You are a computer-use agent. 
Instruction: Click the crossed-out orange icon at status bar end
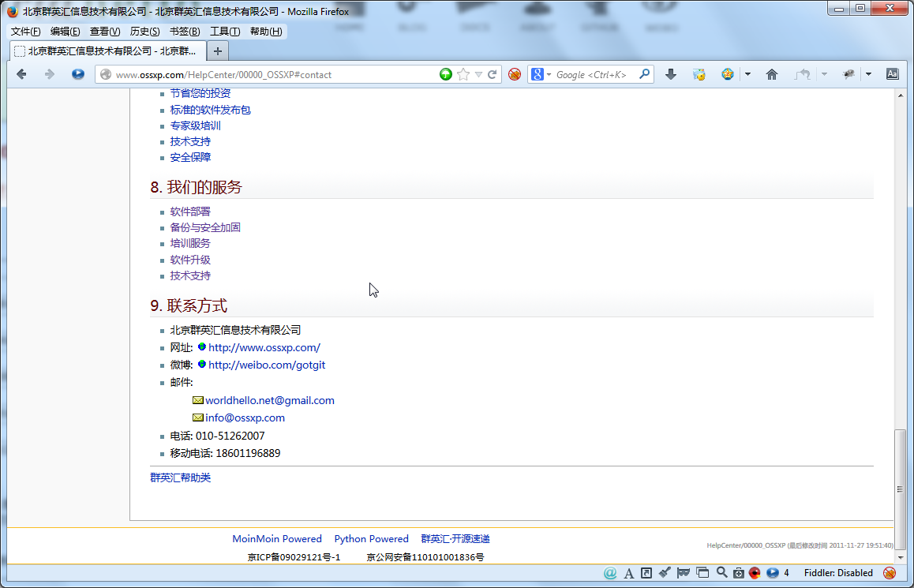tap(890, 573)
